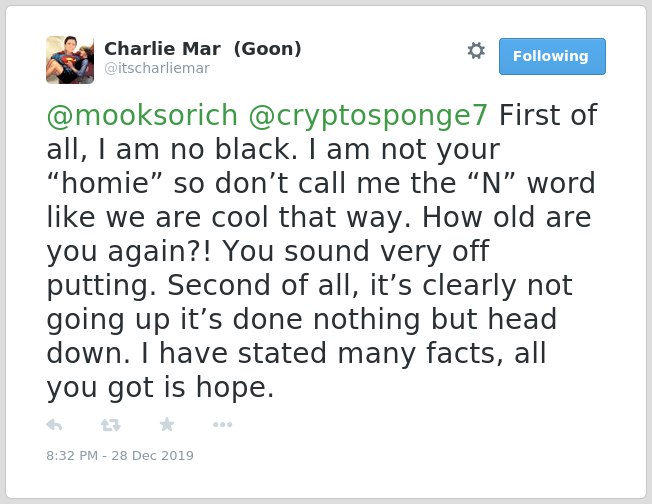
Task: Click the words 'off putting' in the tweet
Action: pos(268,268)
